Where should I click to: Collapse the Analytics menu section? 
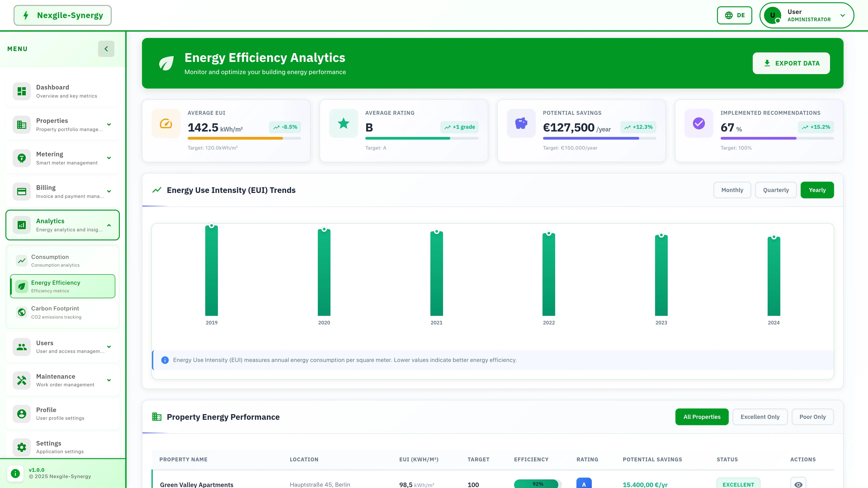click(x=108, y=225)
